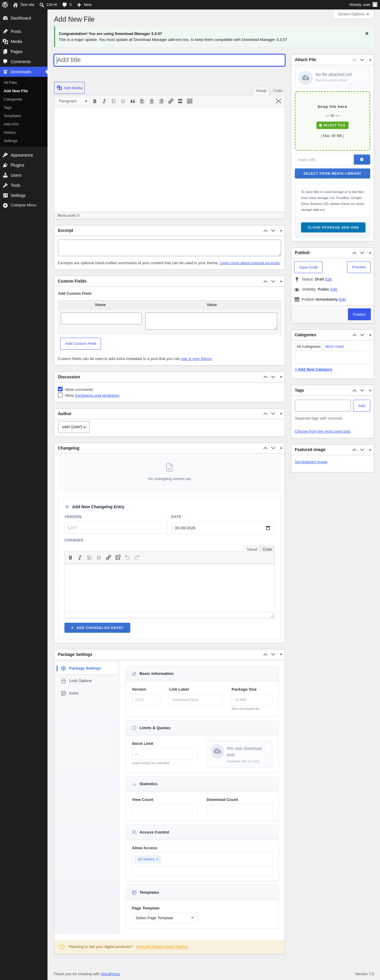Remove the All Visitors access tag
The image size is (380, 980).
click(157, 859)
